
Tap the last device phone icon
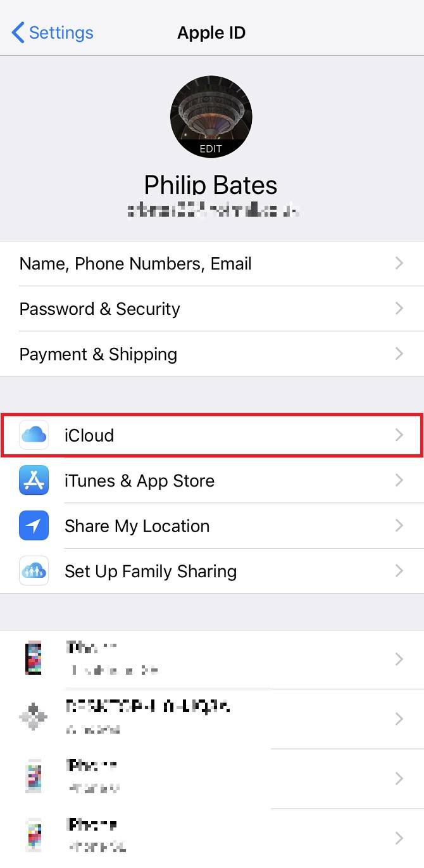(34, 836)
